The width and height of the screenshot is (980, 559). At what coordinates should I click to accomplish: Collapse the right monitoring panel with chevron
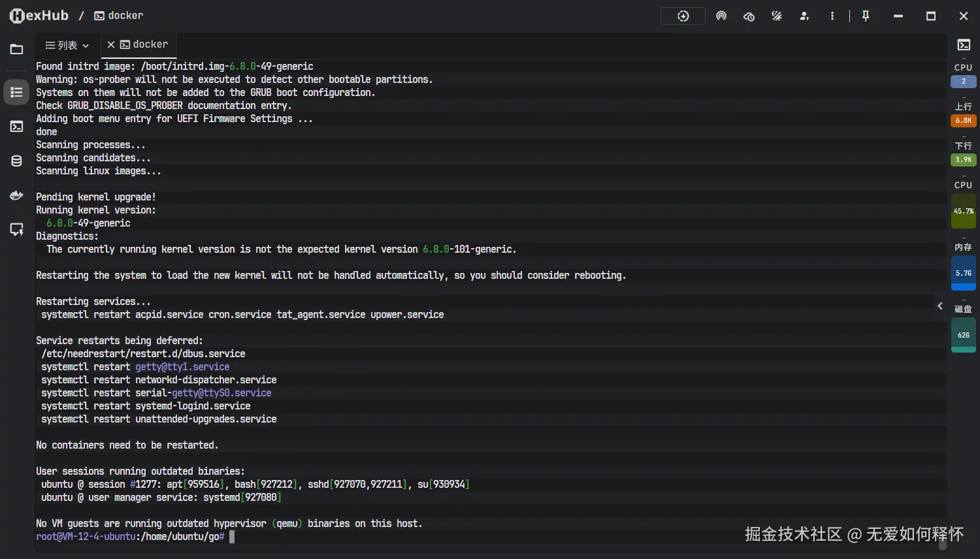940,306
